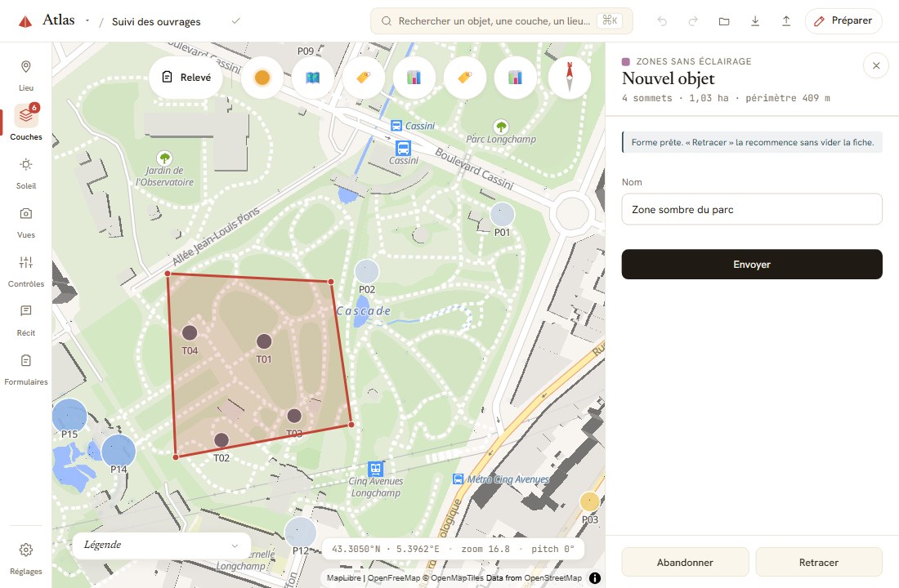Screen dimensions: 899x588
Task: Select the yellow P03 marker
Action: [589, 502]
